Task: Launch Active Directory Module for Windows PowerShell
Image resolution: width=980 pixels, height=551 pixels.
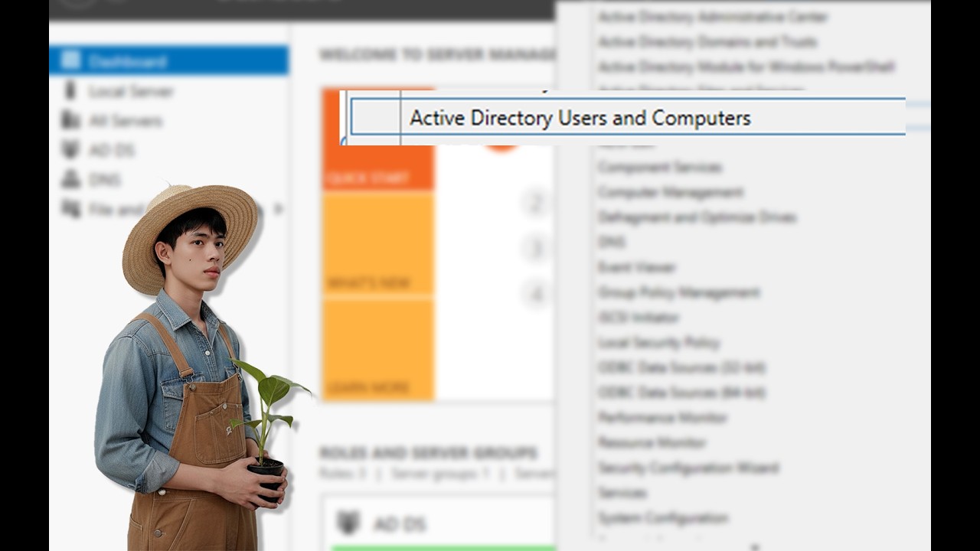Action: point(746,67)
